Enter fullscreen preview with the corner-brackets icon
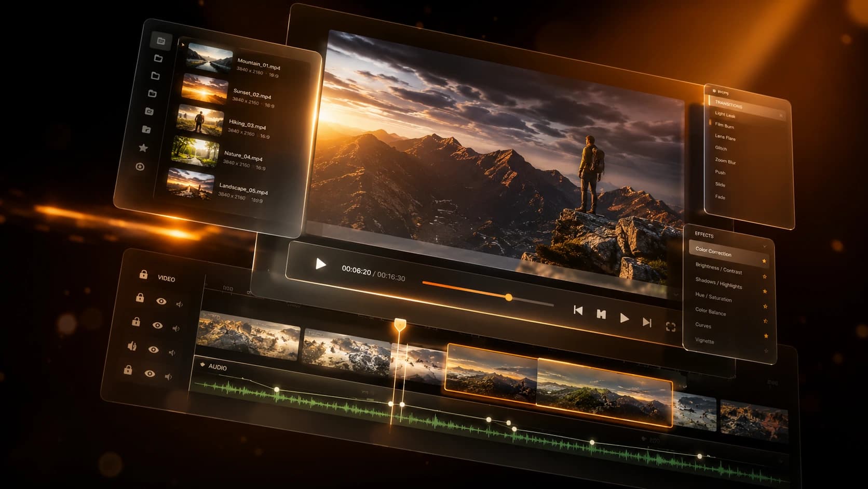 tap(671, 326)
